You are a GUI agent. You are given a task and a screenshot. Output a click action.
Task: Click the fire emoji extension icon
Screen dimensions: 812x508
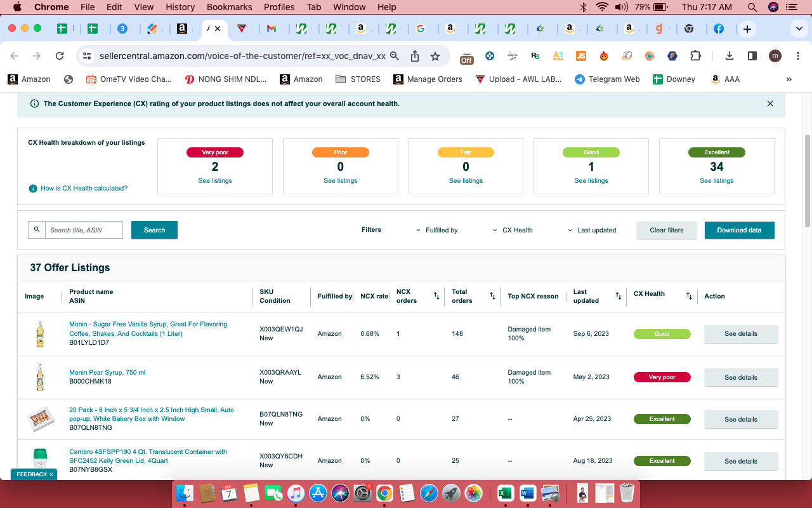(604, 56)
